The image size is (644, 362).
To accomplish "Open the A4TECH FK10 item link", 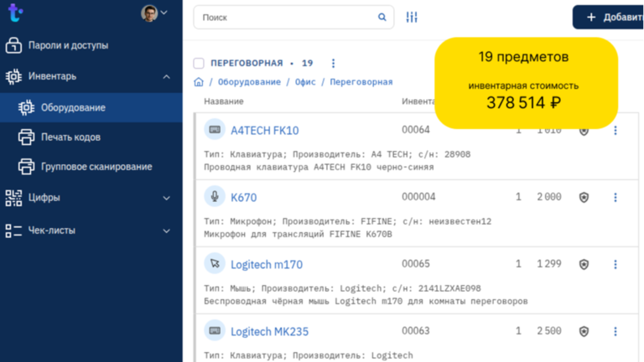I will 265,131.
